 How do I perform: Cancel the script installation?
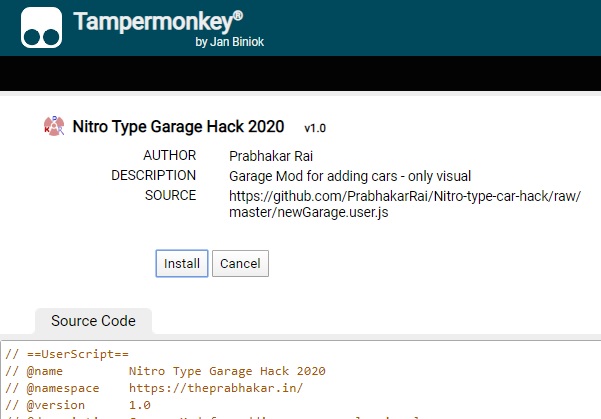pyautogui.click(x=240, y=263)
